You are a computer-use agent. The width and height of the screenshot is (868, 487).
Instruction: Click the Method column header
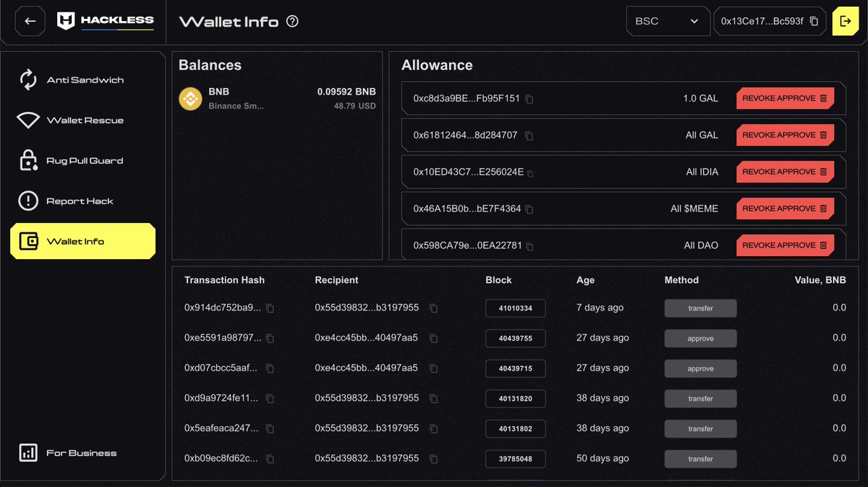click(681, 280)
